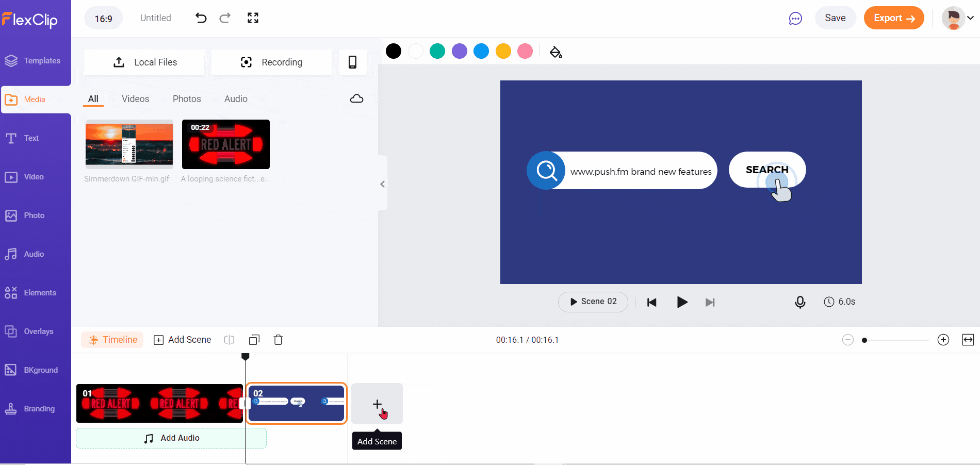Click the orange Export button
The image size is (980, 465).
tap(894, 18)
